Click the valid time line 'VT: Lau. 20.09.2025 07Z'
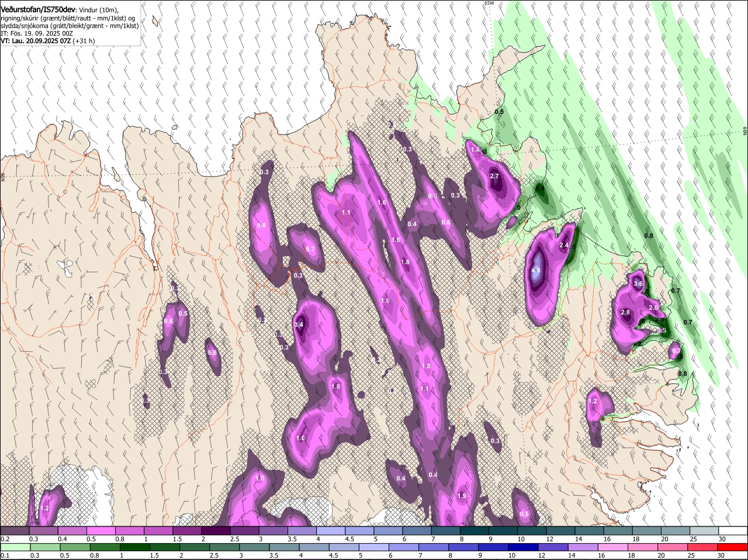The width and height of the screenshot is (748, 560). [x=35, y=41]
